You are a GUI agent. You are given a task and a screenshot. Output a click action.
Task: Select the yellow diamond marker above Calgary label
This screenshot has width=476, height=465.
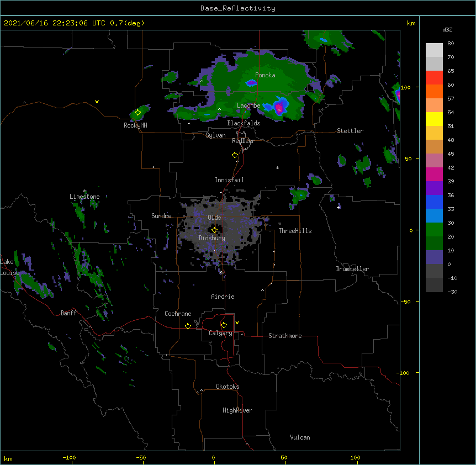tap(224, 325)
